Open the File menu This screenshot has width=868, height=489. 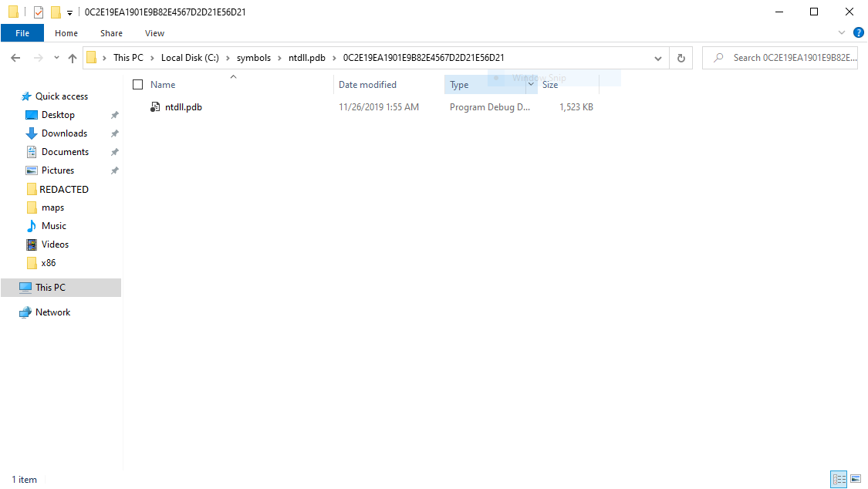[x=22, y=33]
